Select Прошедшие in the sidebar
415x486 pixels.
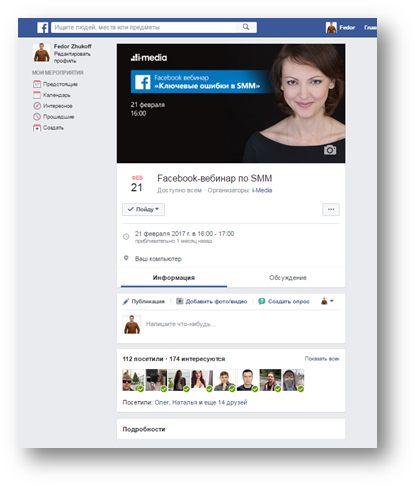coord(59,117)
